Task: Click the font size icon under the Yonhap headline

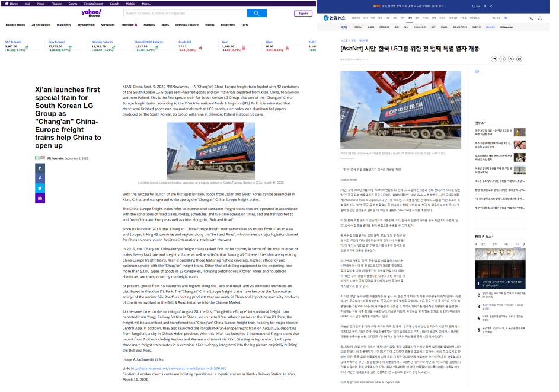Action: (x=511, y=59)
